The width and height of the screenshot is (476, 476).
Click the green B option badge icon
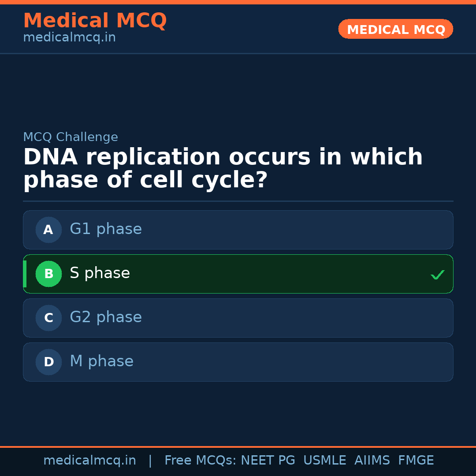(x=48, y=274)
